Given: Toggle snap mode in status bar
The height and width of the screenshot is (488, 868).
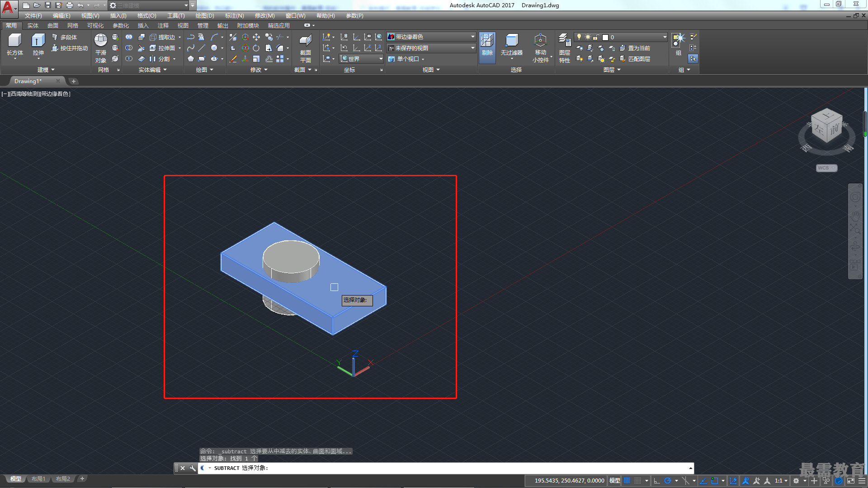Looking at the screenshot, I should [x=637, y=481].
